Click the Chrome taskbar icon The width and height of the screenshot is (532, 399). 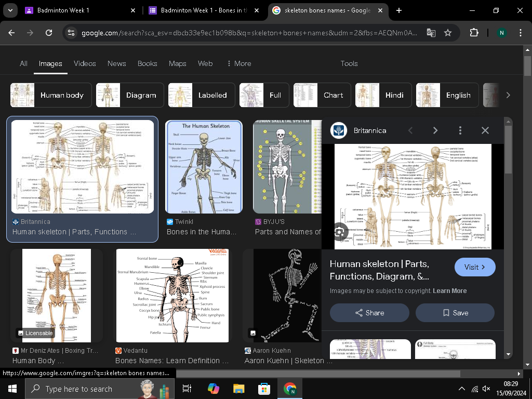tap(289, 389)
